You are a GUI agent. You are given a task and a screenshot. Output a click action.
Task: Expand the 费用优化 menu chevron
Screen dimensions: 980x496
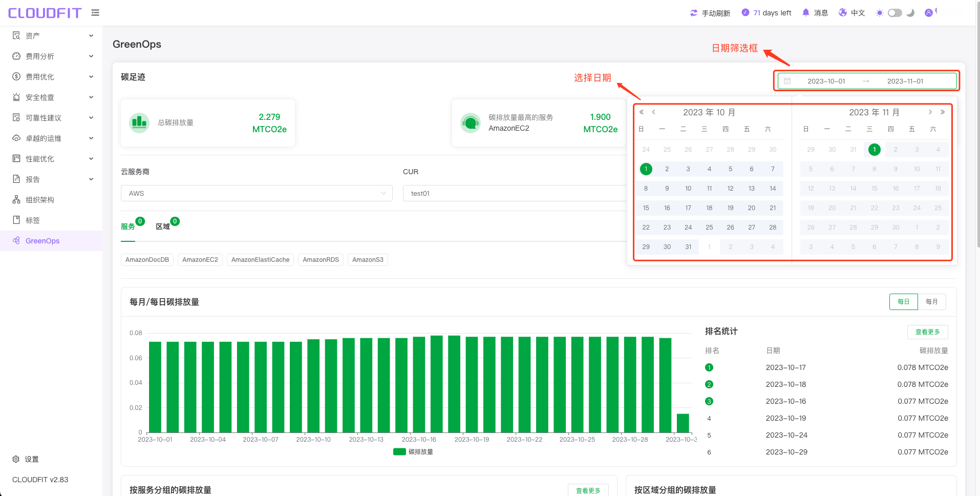[x=91, y=76]
